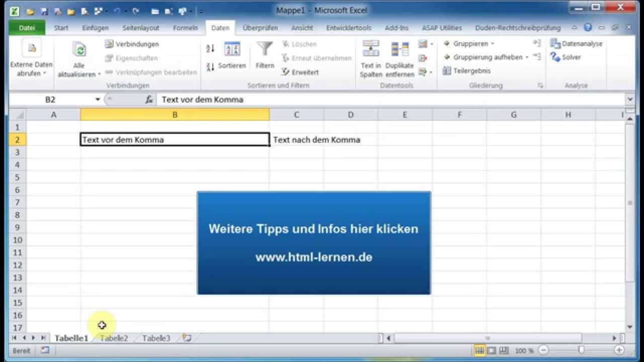Viewport: 644px width, 362px height.
Task: Select column B header
Action: click(175, 115)
